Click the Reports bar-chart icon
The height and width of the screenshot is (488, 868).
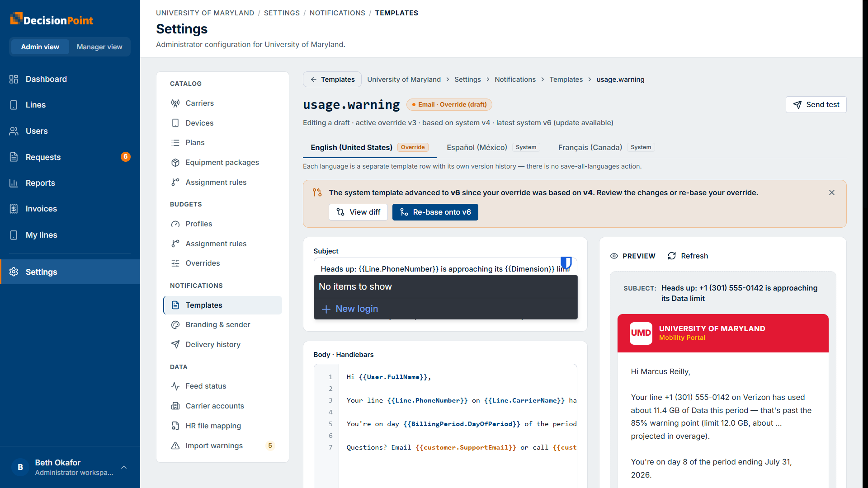[14, 183]
